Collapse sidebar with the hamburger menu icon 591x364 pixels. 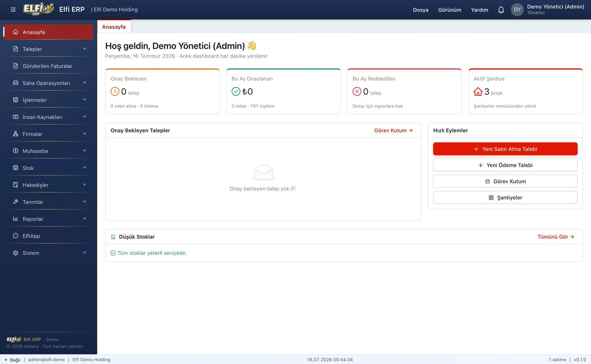click(x=13, y=9)
